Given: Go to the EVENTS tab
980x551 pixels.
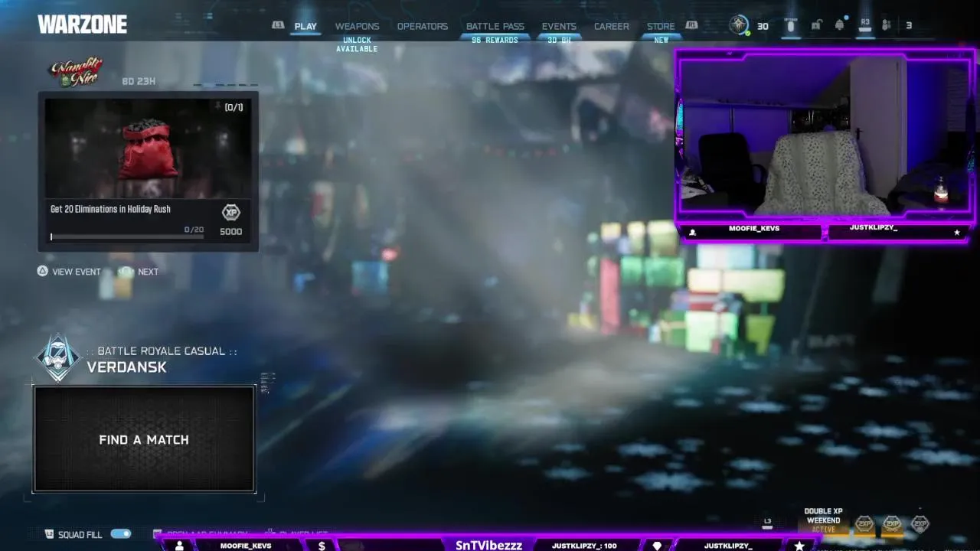Looking at the screenshot, I should (x=559, y=26).
